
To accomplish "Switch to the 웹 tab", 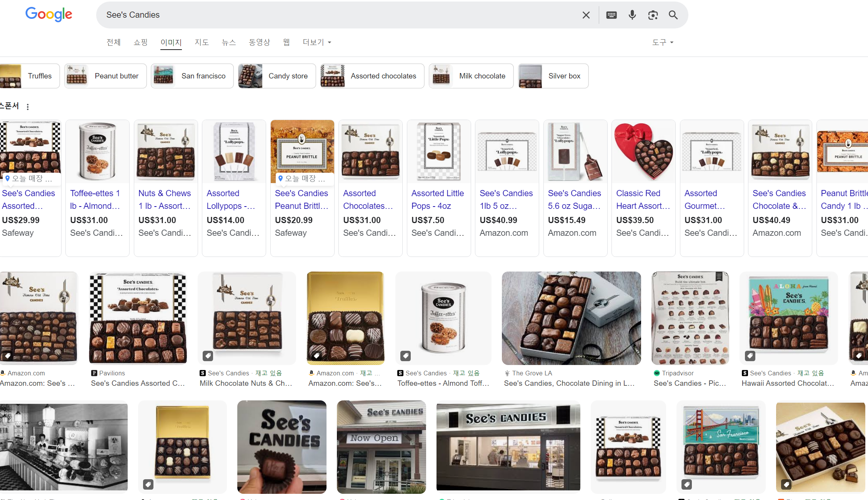I will [287, 42].
